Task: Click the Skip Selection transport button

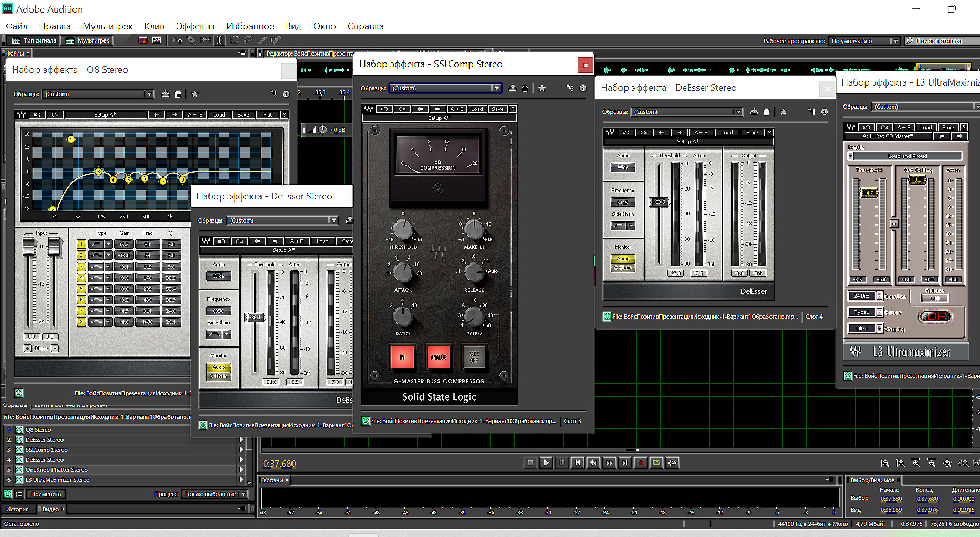Action: [x=672, y=462]
